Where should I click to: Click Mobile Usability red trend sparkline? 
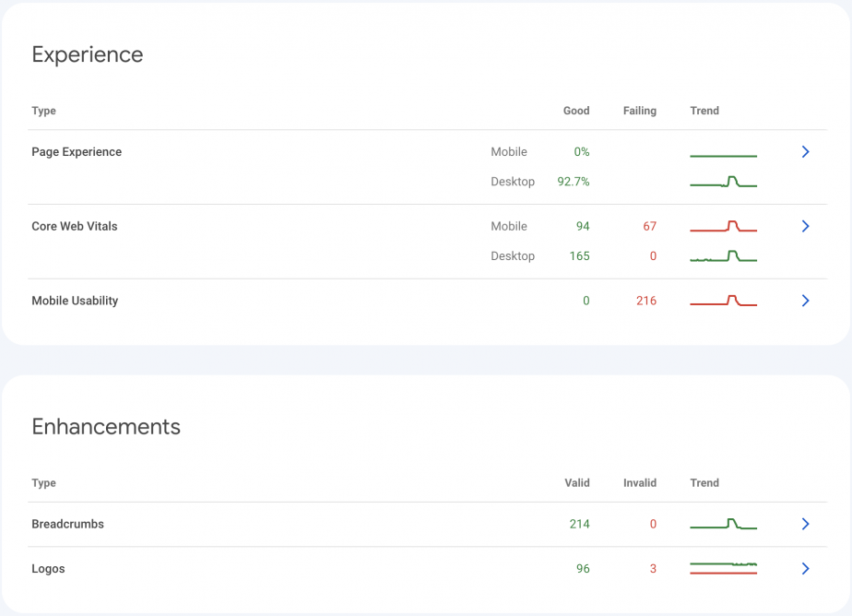click(x=723, y=301)
